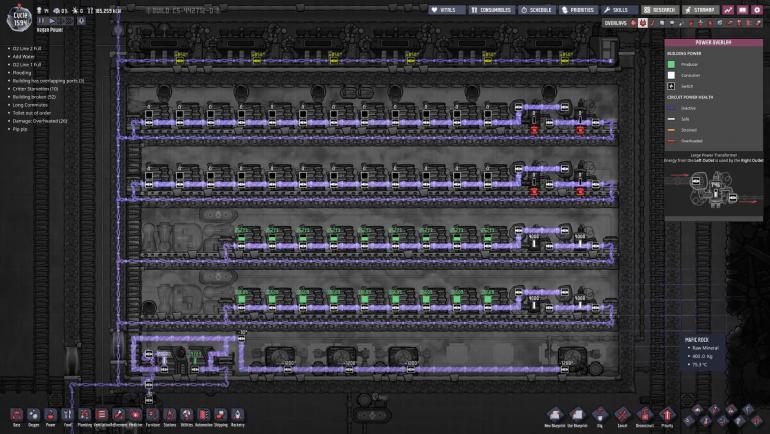Select the 'Critter Starvation (10)' alert
The height and width of the screenshot is (434, 770).
[35, 89]
